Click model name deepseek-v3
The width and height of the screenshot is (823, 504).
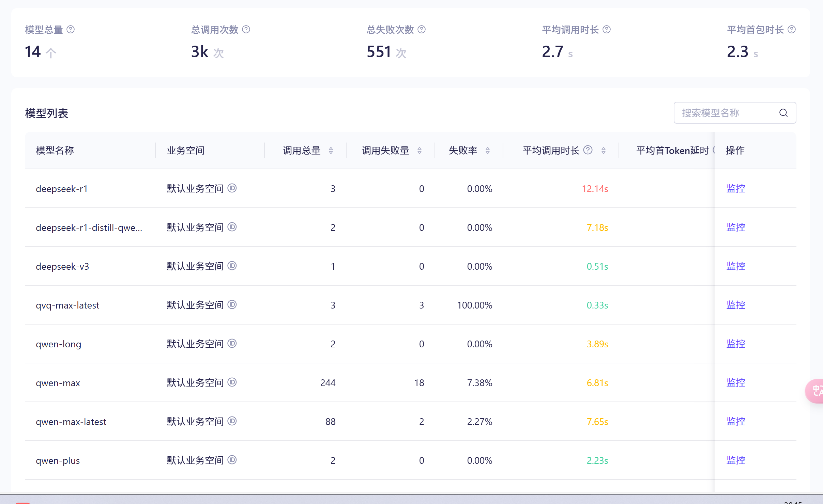(x=62, y=266)
